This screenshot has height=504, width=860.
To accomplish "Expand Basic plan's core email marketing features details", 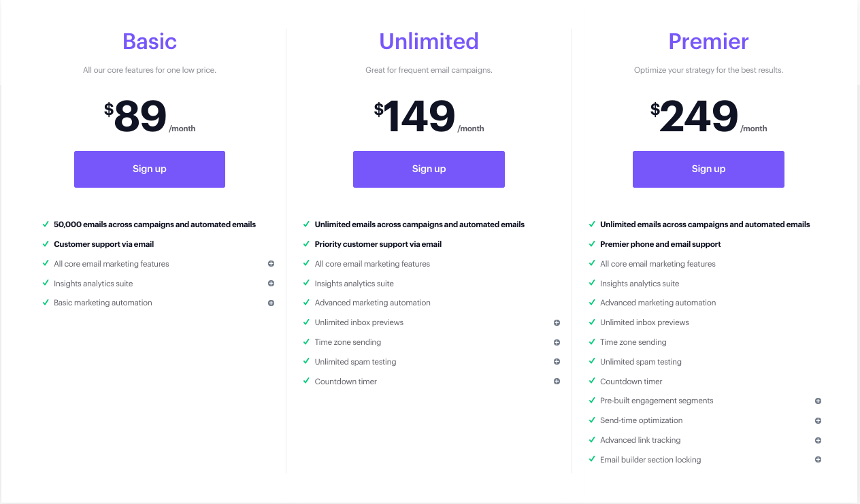I will pos(271,264).
